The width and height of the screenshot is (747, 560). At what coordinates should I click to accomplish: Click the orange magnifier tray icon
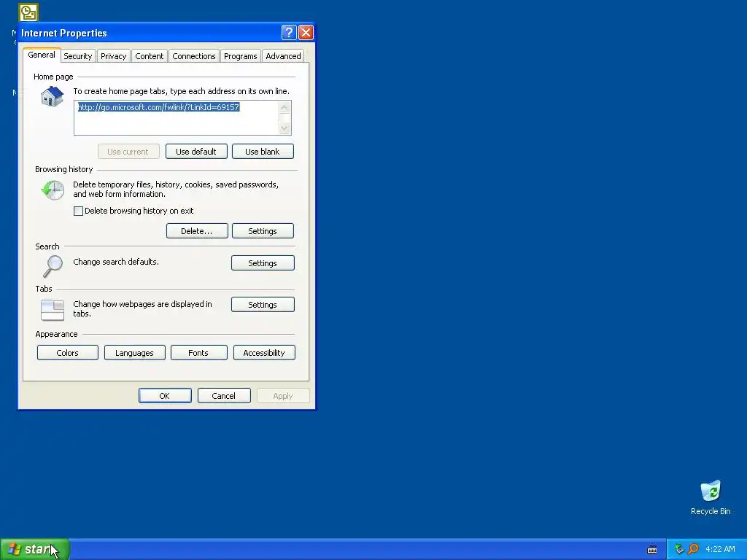(693, 549)
